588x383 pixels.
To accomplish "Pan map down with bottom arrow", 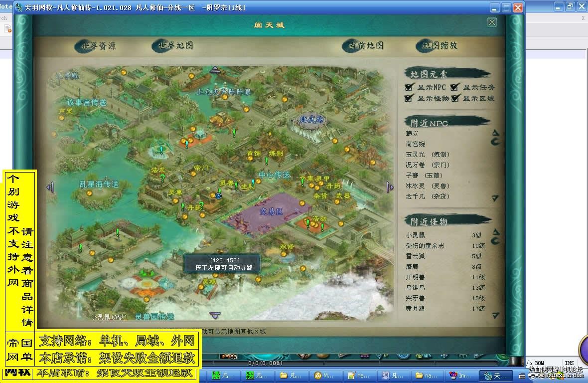I will pyautogui.click(x=215, y=316).
